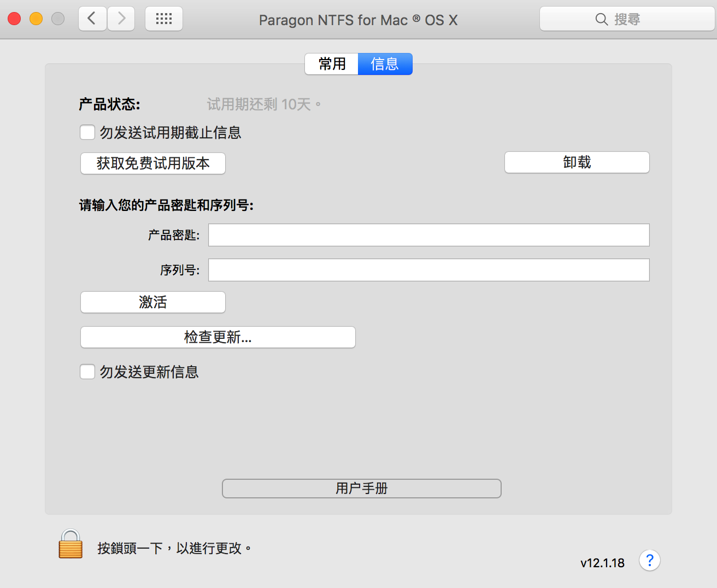Go back with the left arrow button
717x588 pixels.
[92, 19]
